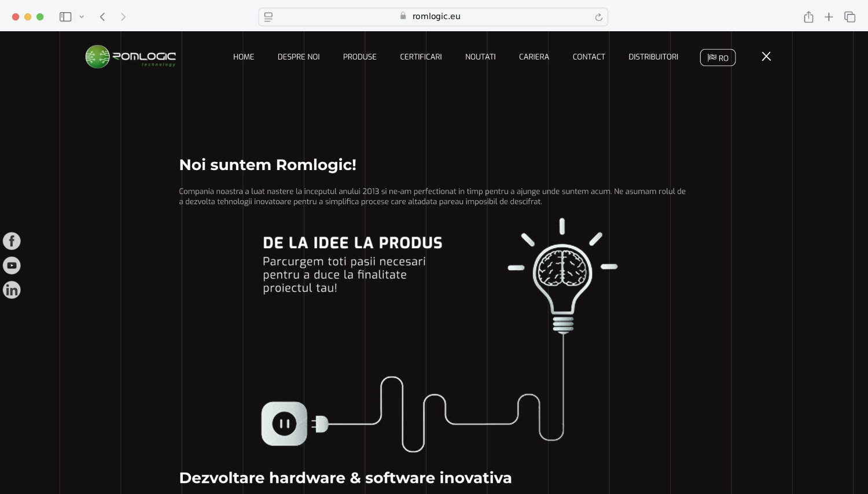Open the DISTRIBUITORI menu item
The height and width of the screenshot is (494, 868).
653,57
